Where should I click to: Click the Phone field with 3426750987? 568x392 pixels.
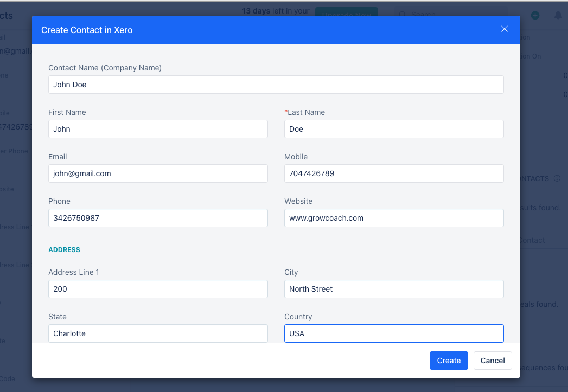[x=158, y=219]
